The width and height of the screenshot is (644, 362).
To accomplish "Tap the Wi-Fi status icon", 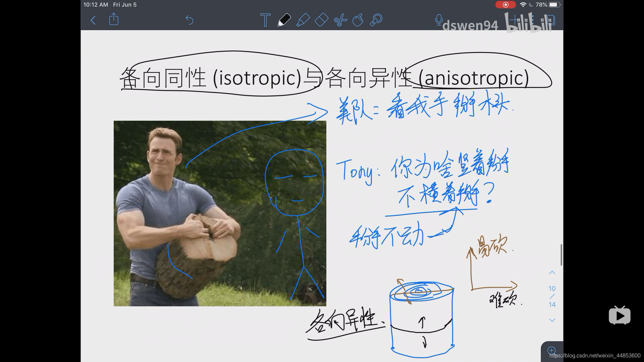I will click(523, 5).
